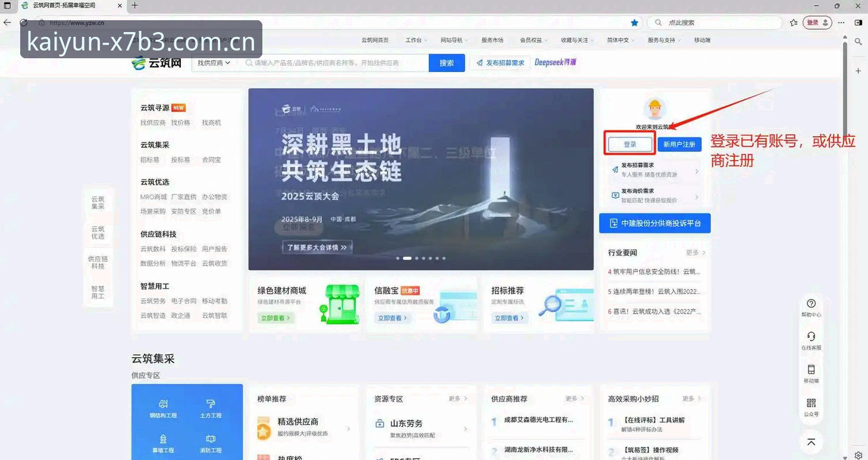This screenshot has height=460, width=868.
Task: Select 幕墙工程 category icon
Action: point(163,439)
